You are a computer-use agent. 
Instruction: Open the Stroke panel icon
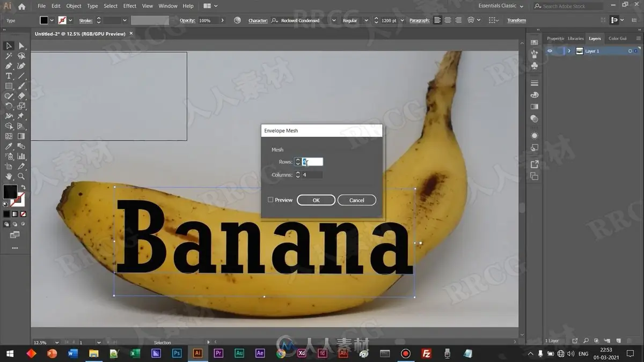point(534,83)
